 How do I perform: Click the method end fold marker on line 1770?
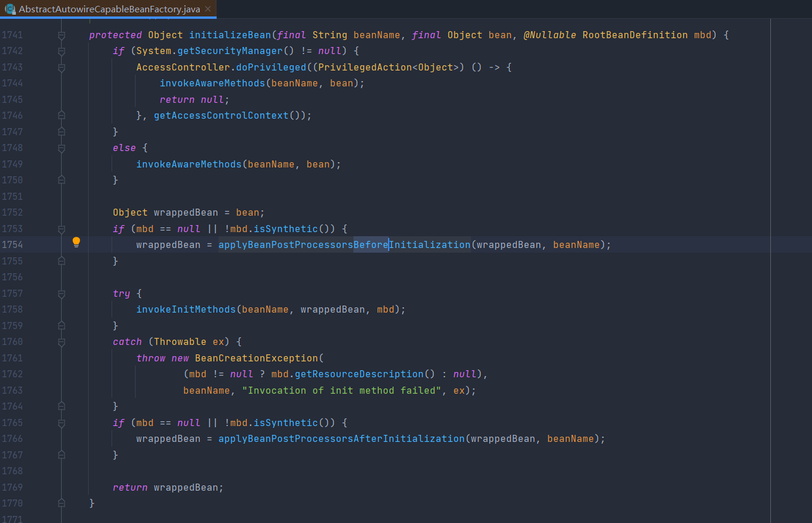pyautogui.click(x=62, y=504)
